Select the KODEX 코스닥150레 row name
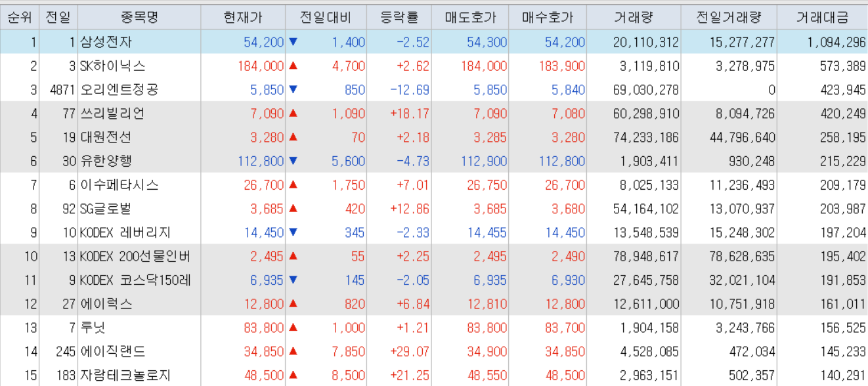This screenshot has width=868, height=386. 135,280
